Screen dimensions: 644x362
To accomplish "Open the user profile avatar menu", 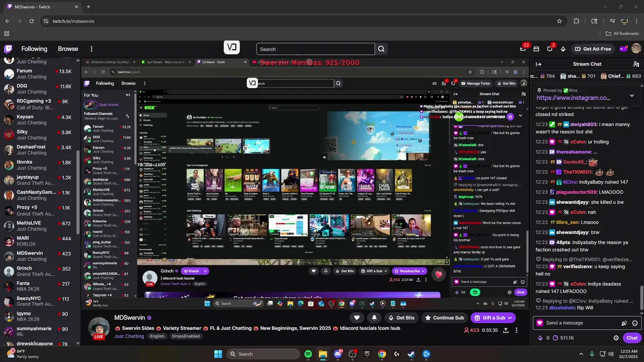I will (x=636, y=49).
